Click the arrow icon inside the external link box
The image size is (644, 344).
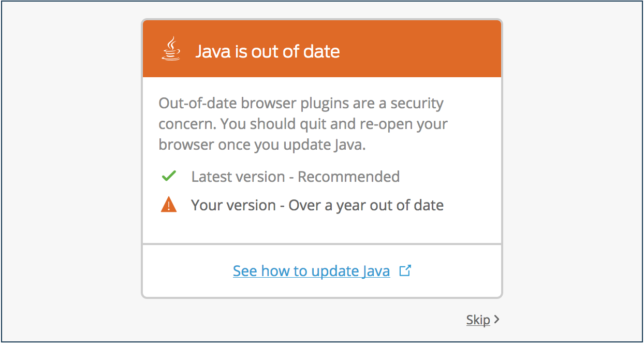pyautogui.click(x=407, y=268)
